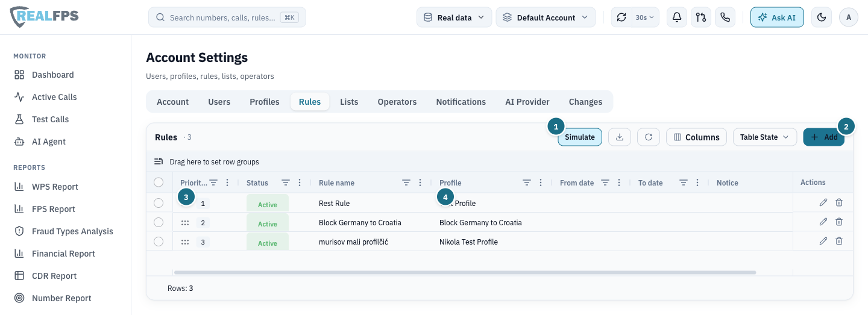
Task: Open the Columns chooser
Action: pyautogui.click(x=696, y=137)
